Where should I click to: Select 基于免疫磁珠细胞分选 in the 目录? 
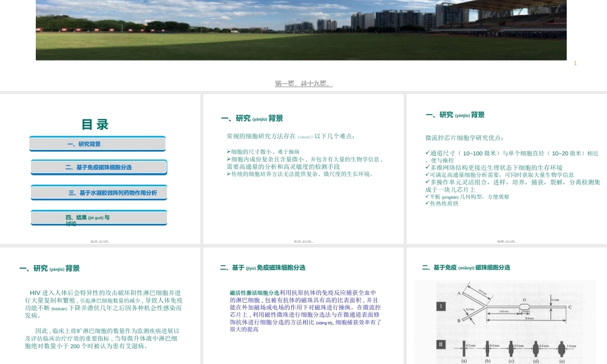97,167
